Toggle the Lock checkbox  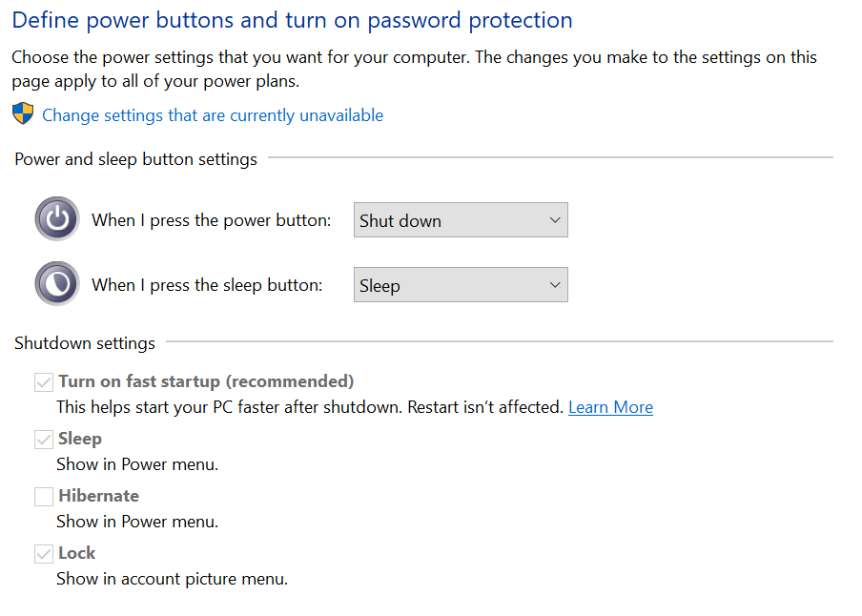pyautogui.click(x=44, y=554)
